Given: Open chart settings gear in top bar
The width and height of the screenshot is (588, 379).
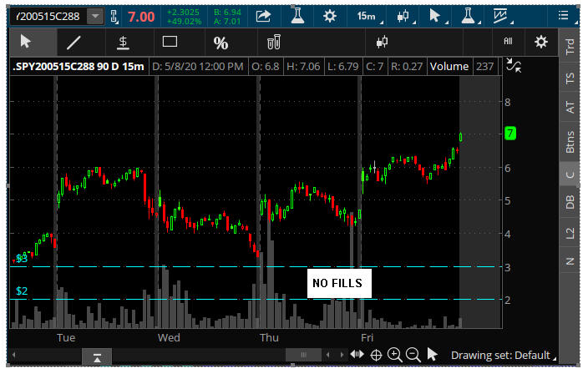Looking at the screenshot, I should pos(330,16).
